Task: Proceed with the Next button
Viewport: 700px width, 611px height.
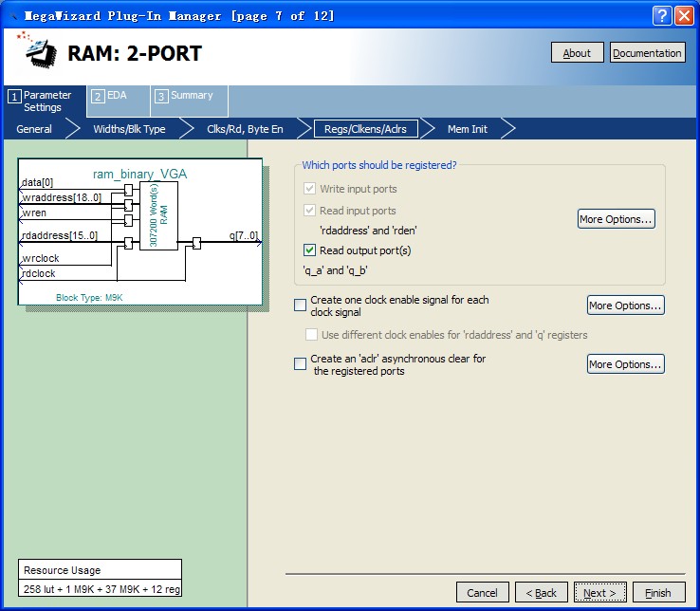Action: click(x=600, y=592)
